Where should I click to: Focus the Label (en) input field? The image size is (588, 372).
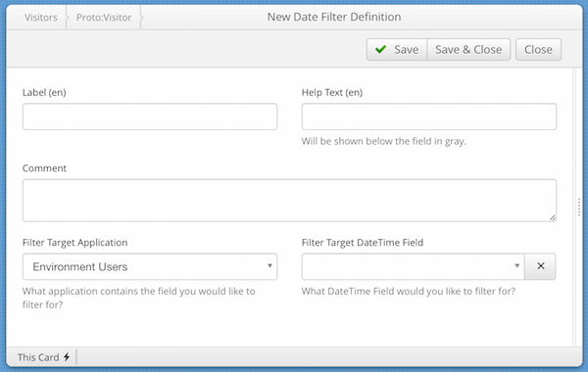pyautogui.click(x=150, y=116)
